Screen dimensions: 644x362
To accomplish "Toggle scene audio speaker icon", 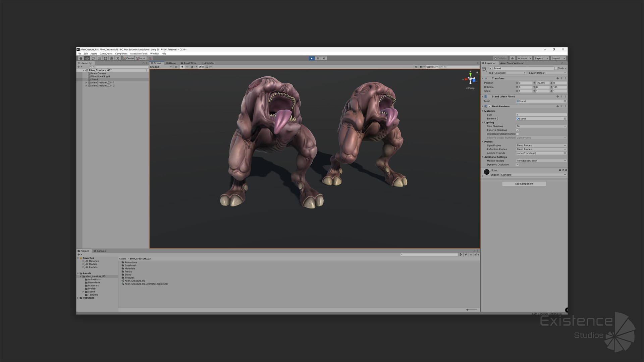I will pos(187,67).
